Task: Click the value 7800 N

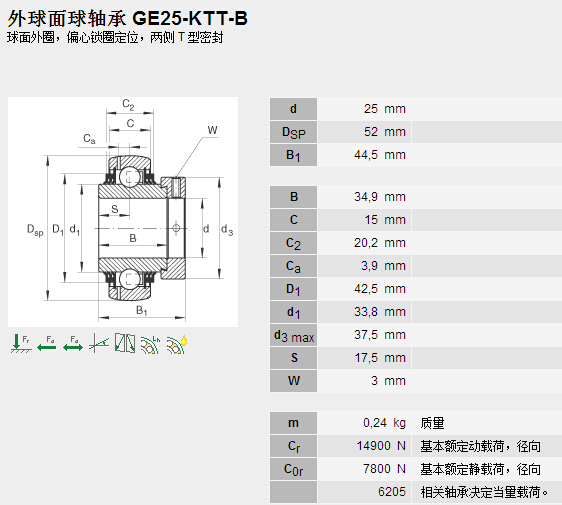Action: pos(384,468)
